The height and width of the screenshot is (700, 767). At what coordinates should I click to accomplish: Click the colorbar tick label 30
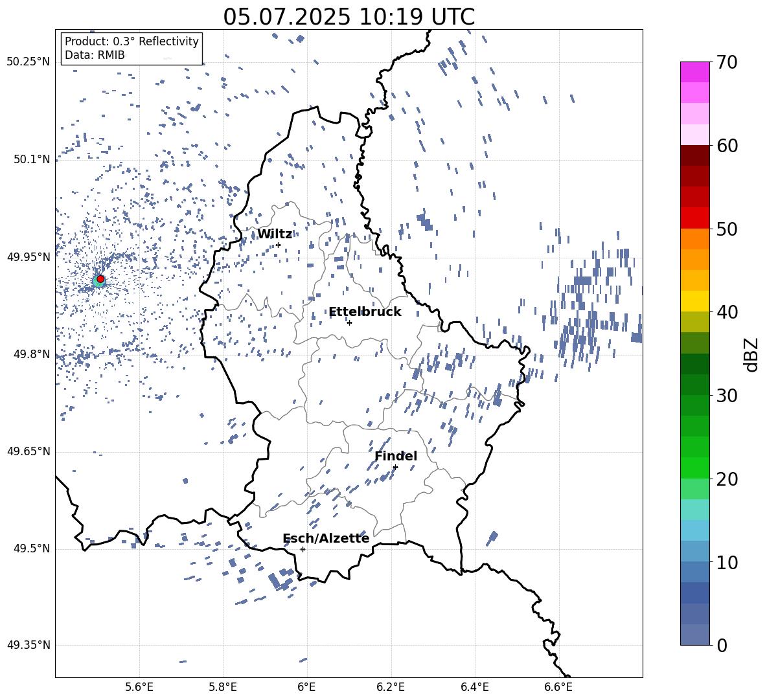[x=727, y=396]
